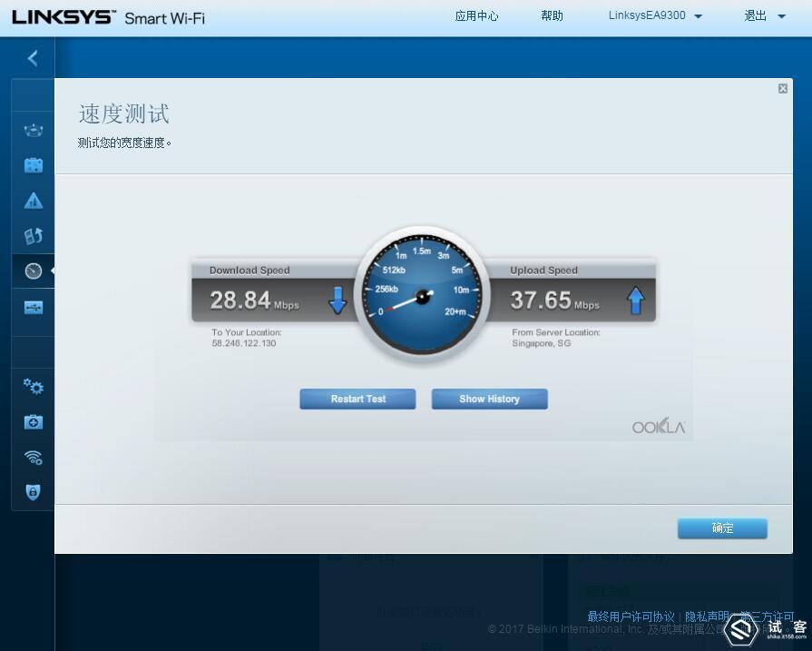Select the Media Prioritization camera-style icon
Image resolution: width=812 pixels, height=651 pixels.
click(33, 165)
